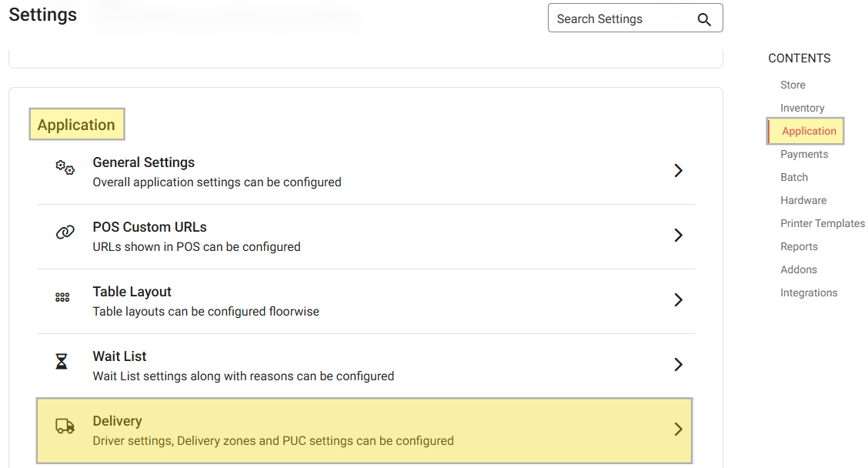This screenshot has height=468, width=868.
Task: Click the POS Custom URLs link icon
Action: point(65,232)
